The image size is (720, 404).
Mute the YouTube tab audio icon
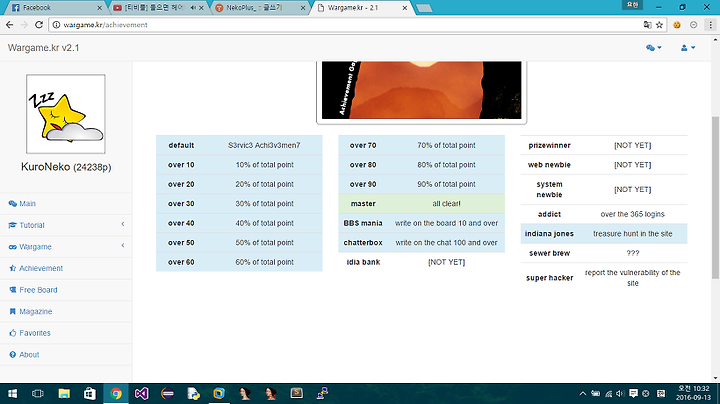[193, 8]
